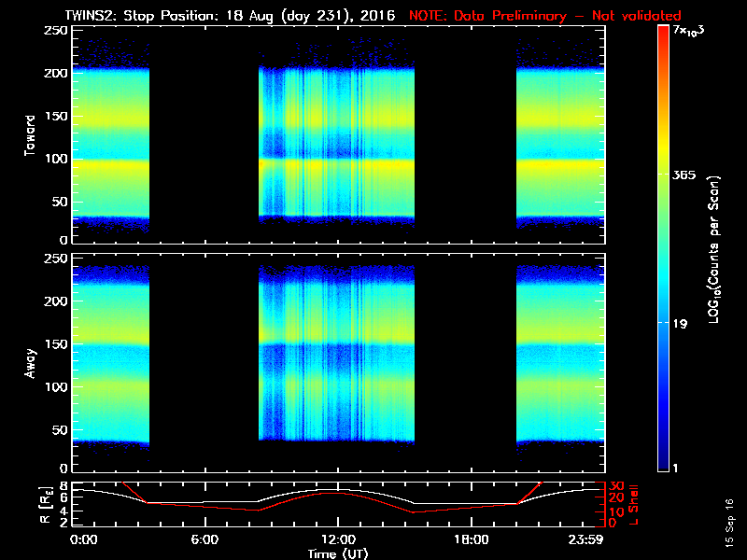This screenshot has width=747, height=560.
Task: Click the 'Time (UT)' x-axis label
Action: point(338,553)
